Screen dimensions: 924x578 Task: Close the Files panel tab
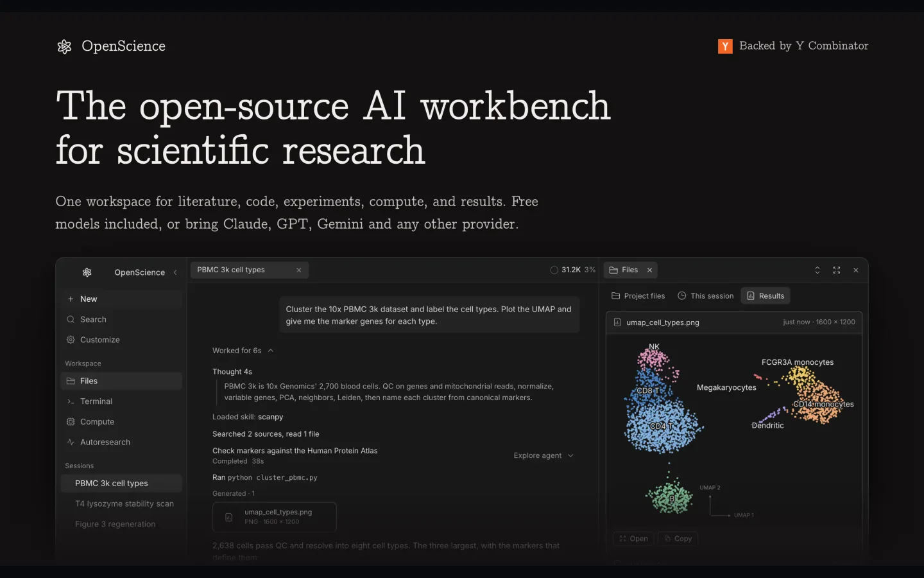(650, 270)
